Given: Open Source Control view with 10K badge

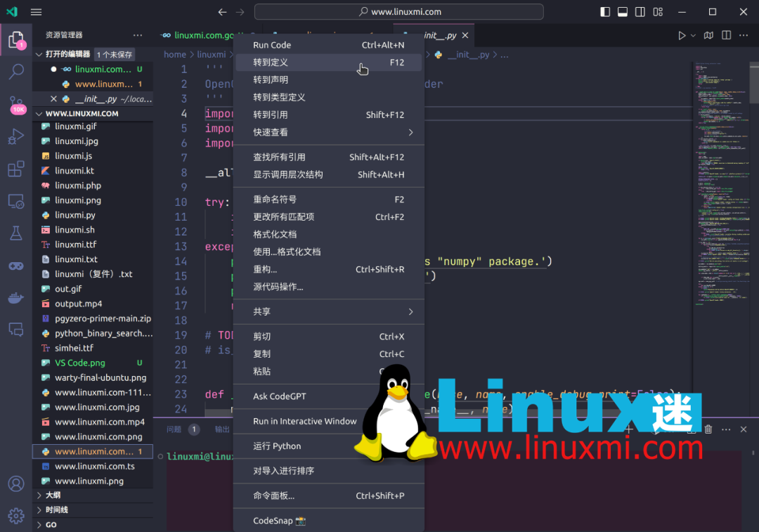Looking at the screenshot, I should tap(17, 104).
